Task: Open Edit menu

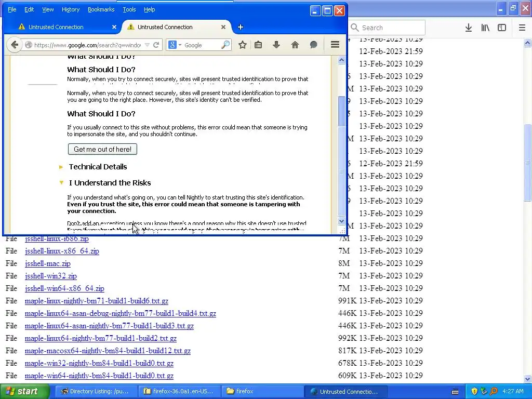Action: pyautogui.click(x=29, y=9)
